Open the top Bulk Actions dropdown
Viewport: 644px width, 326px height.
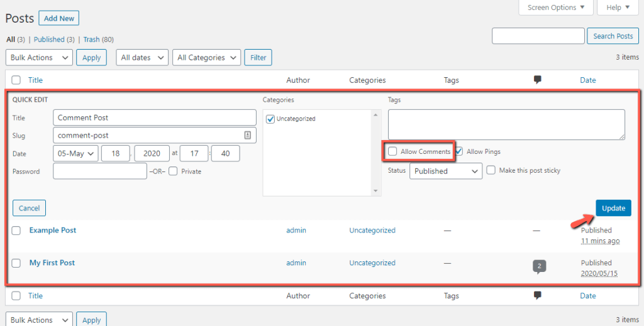coord(39,57)
